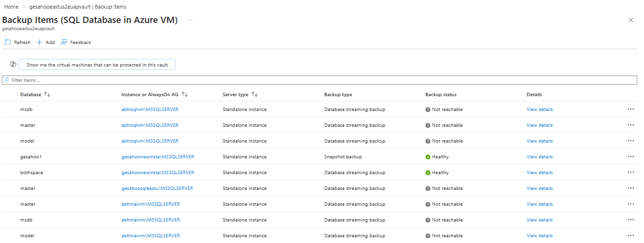This screenshot has width=644, height=243.
Task: View details for master on abhisqlvm
Action: point(540,125)
